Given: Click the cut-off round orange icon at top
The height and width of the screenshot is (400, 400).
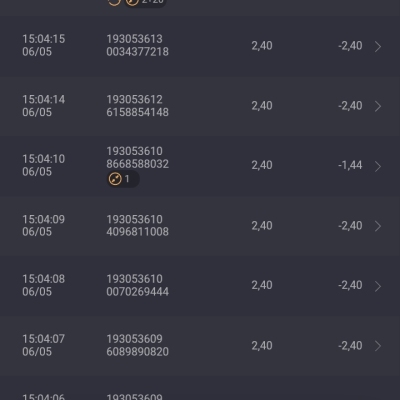Looking at the screenshot, I should pos(114,3).
